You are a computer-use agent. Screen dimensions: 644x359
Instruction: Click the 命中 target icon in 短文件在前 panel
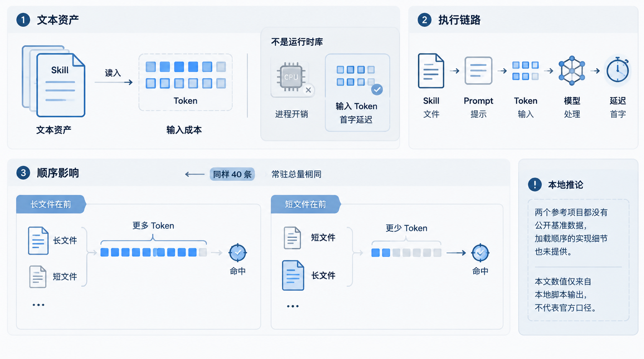coord(480,253)
